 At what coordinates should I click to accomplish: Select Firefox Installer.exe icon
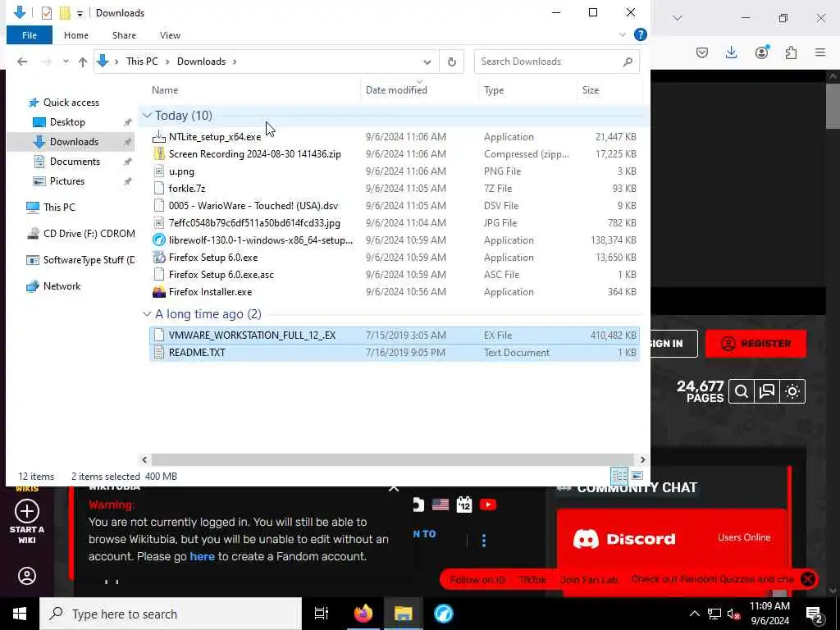tap(159, 292)
